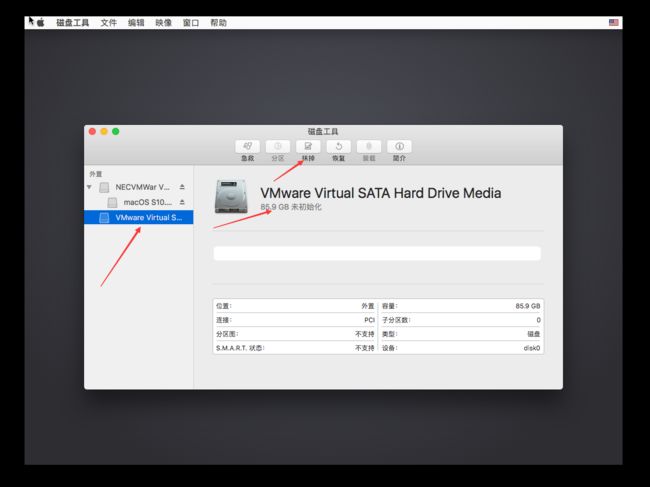Click the Mount (装载) toolbar icon
The height and width of the screenshot is (487, 650).
tap(369, 146)
